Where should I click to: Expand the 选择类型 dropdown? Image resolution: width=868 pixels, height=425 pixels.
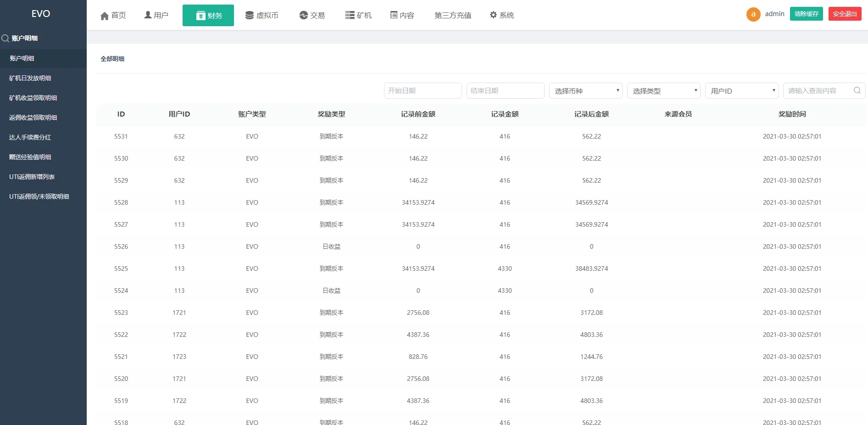663,90
